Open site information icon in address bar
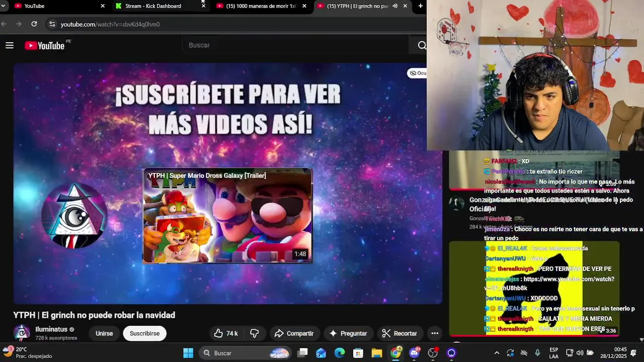 pos(52,24)
